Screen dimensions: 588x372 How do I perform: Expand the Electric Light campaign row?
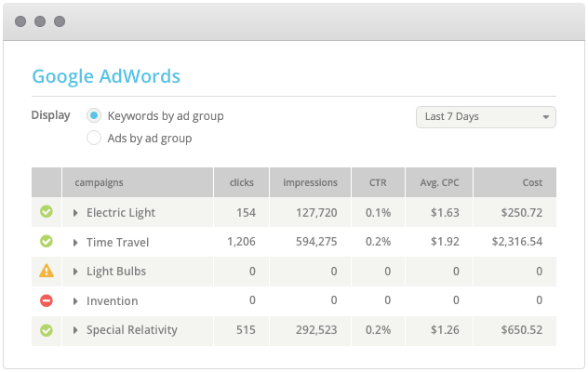[x=75, y=213]
